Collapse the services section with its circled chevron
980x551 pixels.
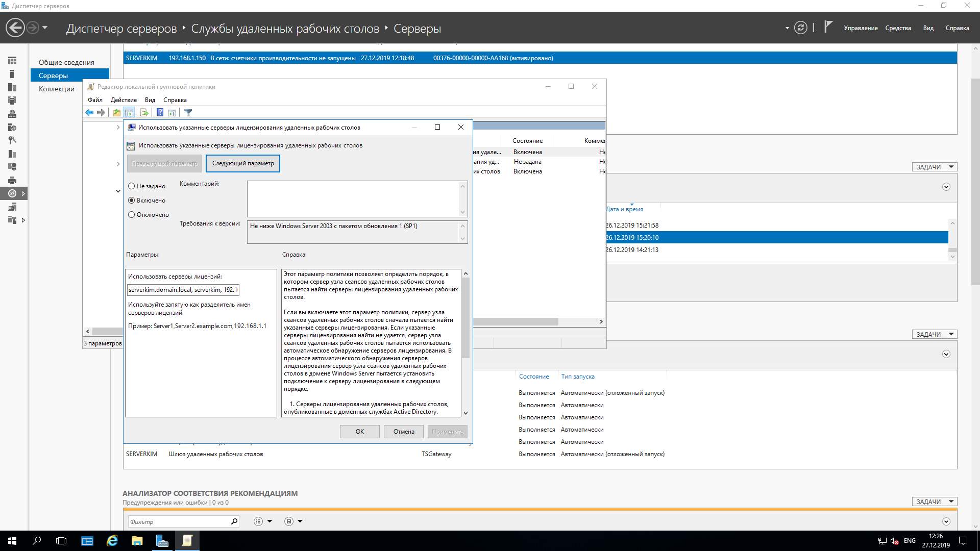tap(946, 354)
